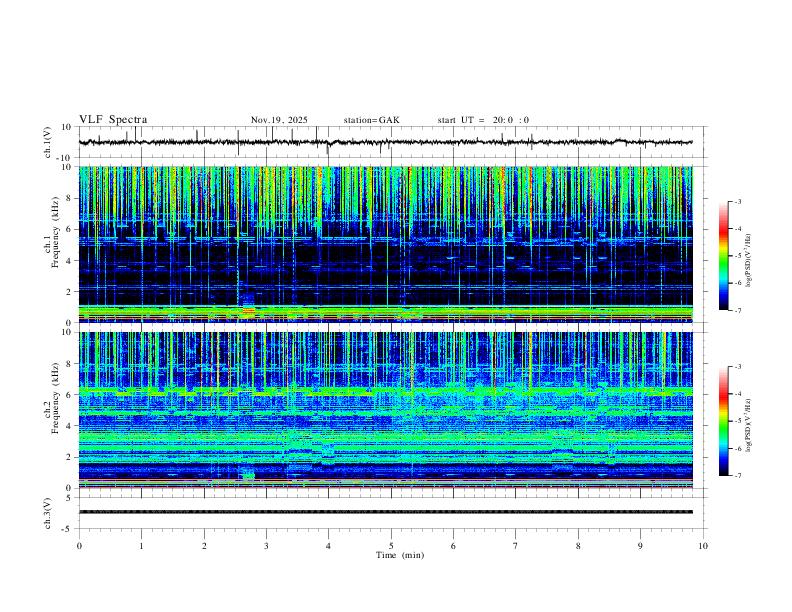Click the "-7" label on ch.1 color bar
The height and width of the screenshot is (612, 792).
[737, 311]
